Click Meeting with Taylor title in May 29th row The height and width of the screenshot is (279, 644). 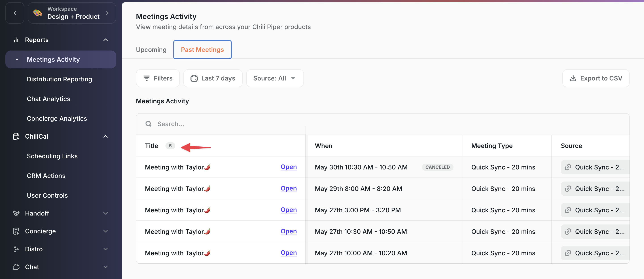pyautogui.click(x=178, y=188)
